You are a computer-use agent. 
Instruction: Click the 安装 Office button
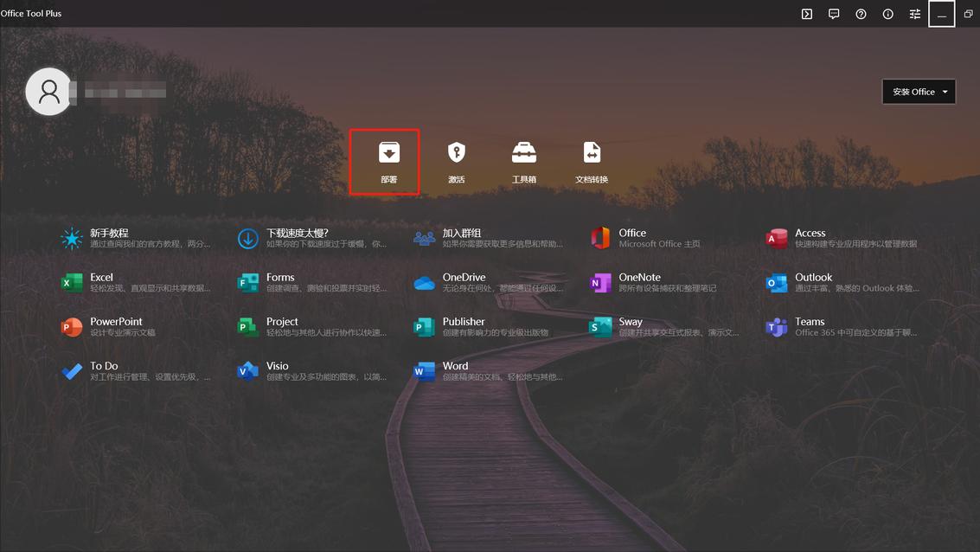coord(913,91)
